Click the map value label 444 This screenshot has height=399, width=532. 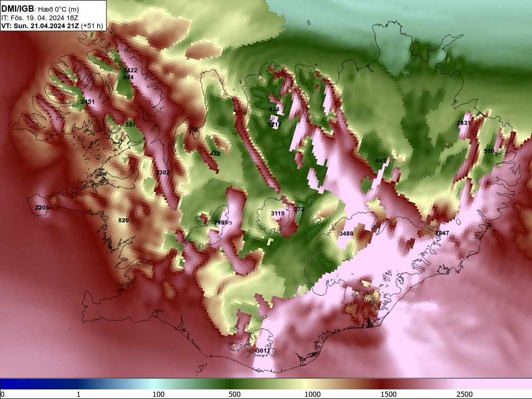coord(128,77)
